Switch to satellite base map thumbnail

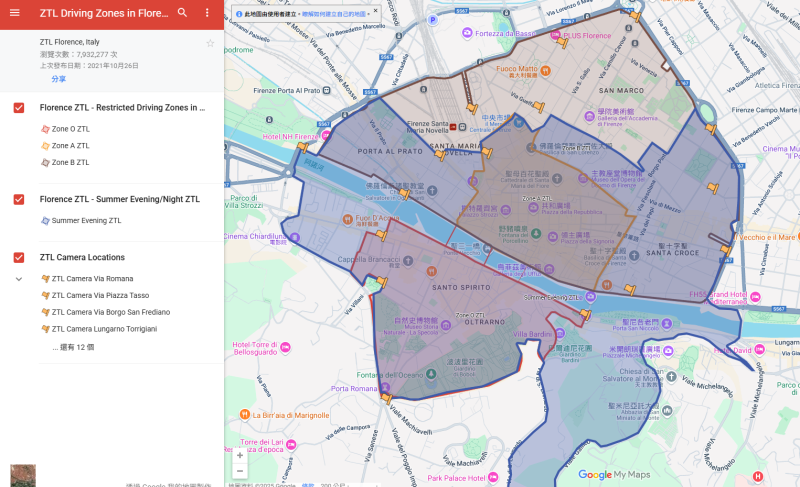pyautogui.click(x=22, y=475)
